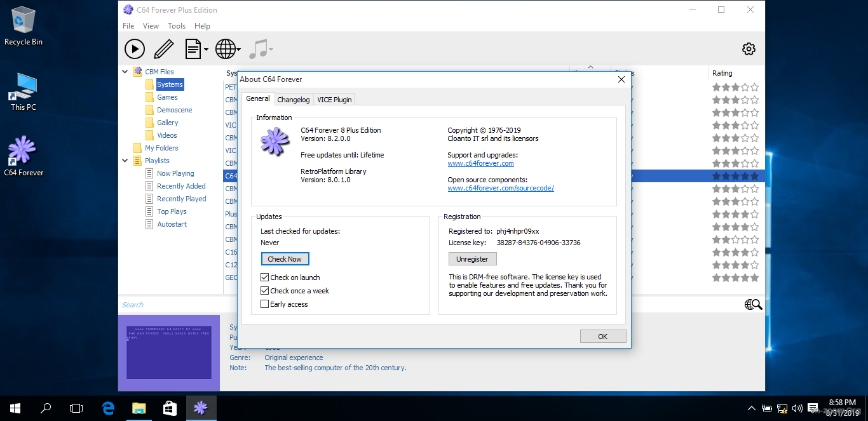Click the Games folder icon
The width and height of the screenshot is (868, 421).
[x=149, y=97]
